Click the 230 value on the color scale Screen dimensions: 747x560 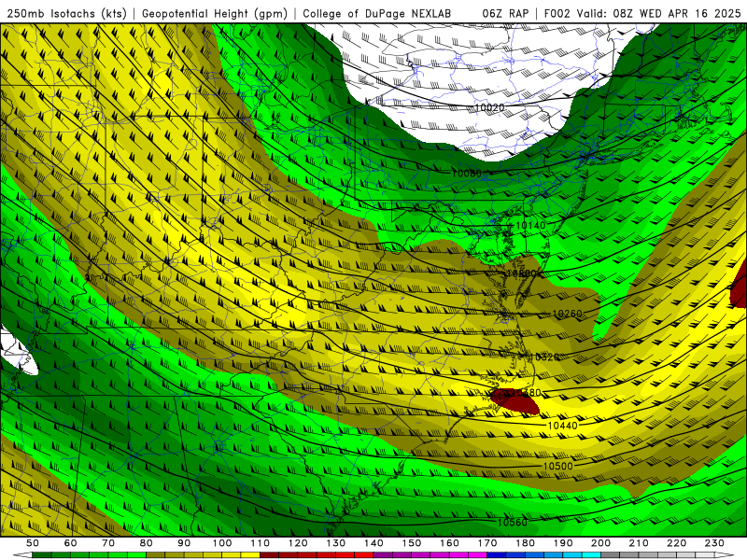coord(714,543)
